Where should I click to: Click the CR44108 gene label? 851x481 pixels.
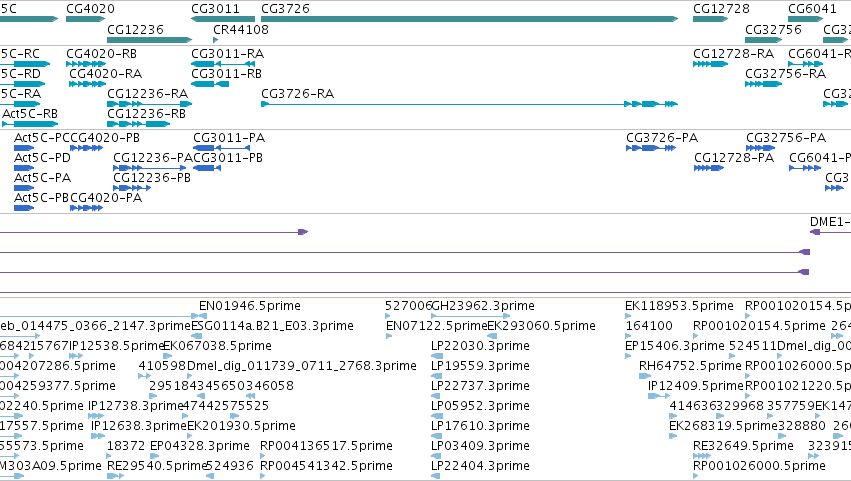pyautogui.click(x=241, y=29)
